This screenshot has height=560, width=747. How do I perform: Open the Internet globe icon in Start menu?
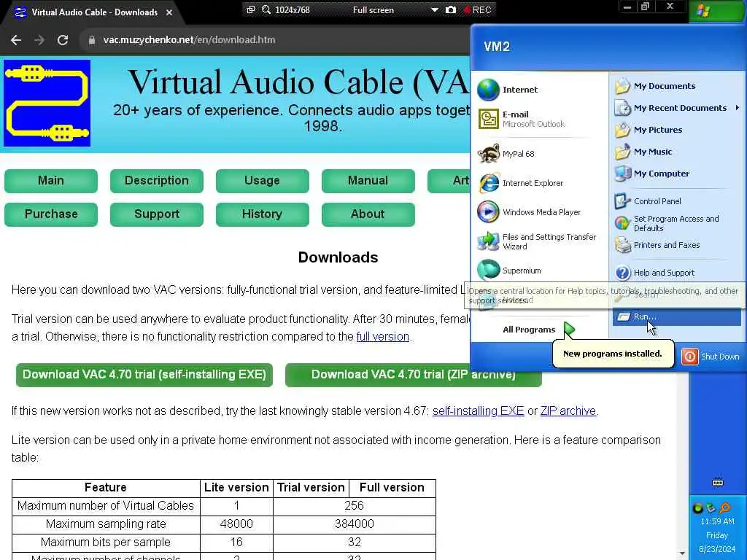click(488, 90)
